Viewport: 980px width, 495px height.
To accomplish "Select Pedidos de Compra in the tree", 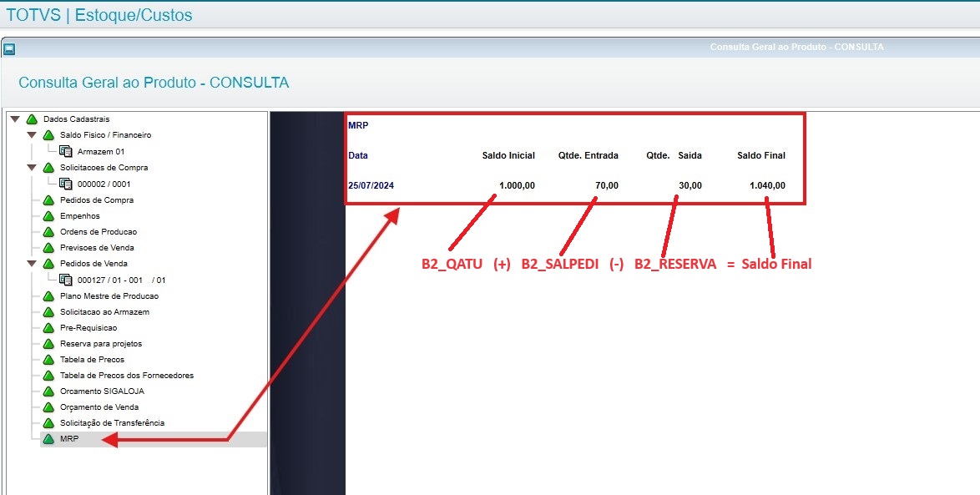I will [97, 200].
